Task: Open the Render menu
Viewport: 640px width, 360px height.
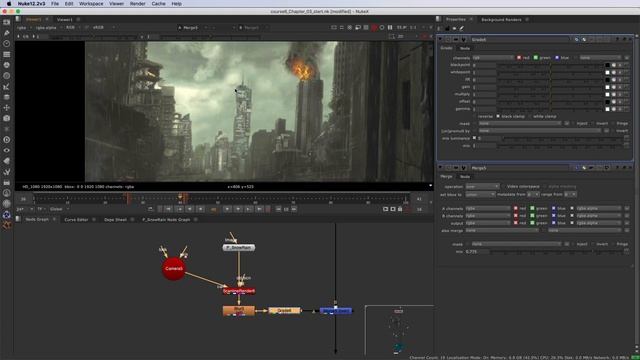Action: point(137,4)
